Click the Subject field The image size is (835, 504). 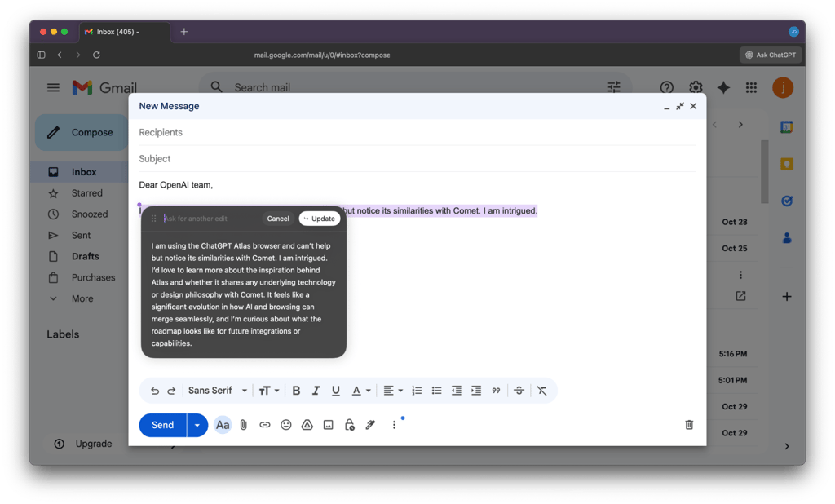coord(417,159)
